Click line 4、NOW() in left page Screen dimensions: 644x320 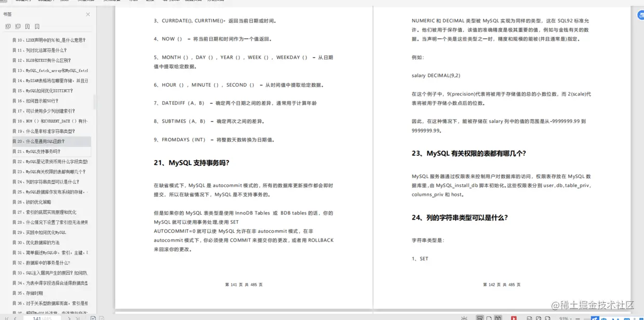213,39
